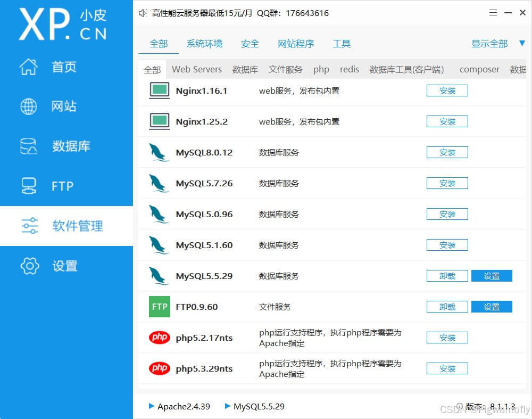
Task: Click the Nginx1.16.1 monitor icon
Action: click(160, 91)
